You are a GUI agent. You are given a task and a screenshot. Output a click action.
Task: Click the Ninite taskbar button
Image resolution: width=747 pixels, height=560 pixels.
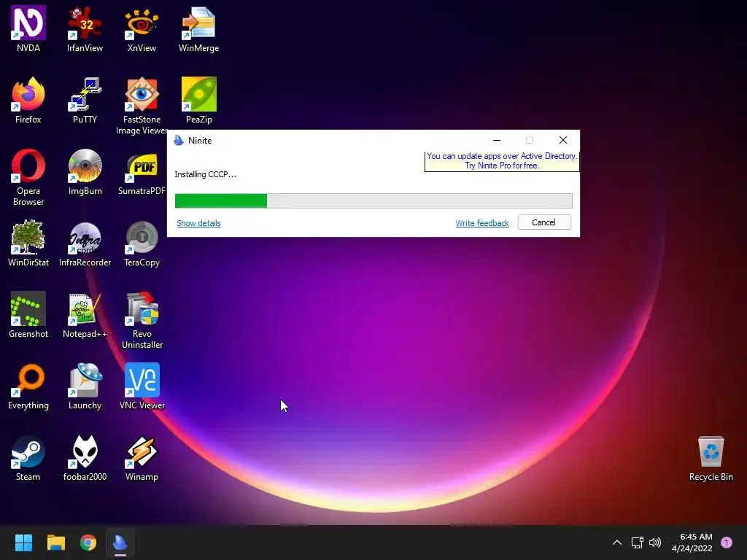[x=120, y=542]
